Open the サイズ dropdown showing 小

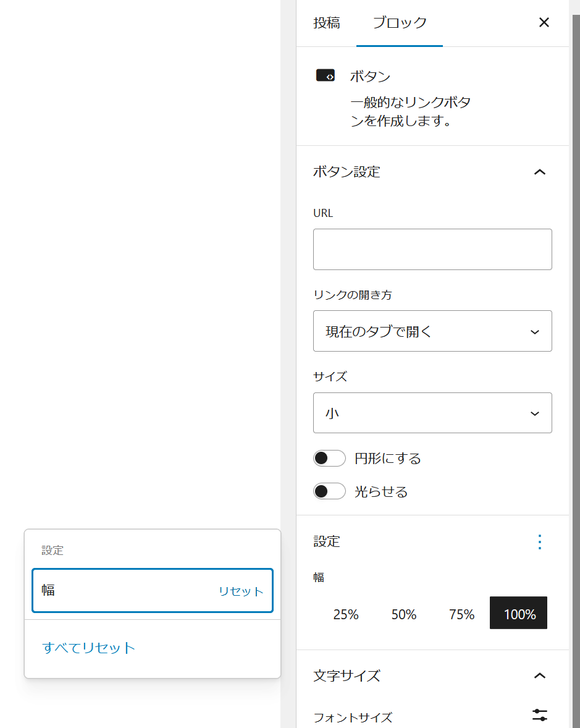(432, 413)
